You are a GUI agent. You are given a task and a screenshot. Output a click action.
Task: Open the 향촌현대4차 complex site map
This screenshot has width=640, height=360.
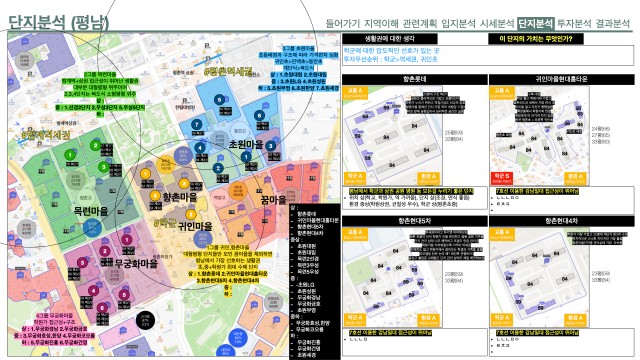(539, 277)
